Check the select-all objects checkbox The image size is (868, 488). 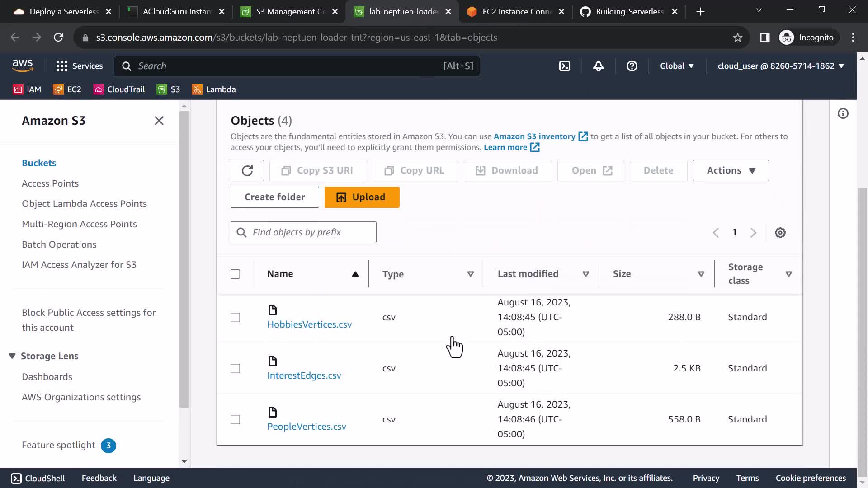point(235,274)
